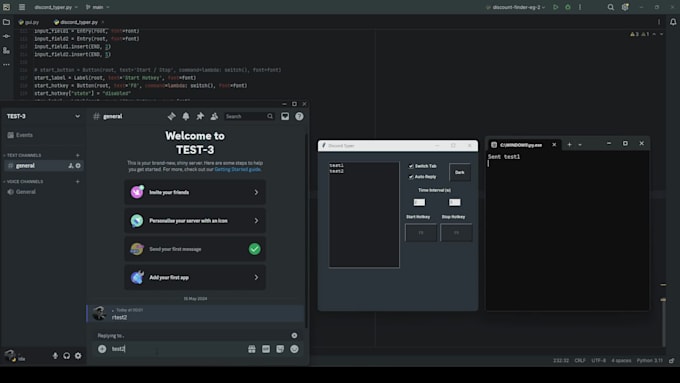
Task: Open PyCharm Project tool window folder icon
Action: pos(7,22)
